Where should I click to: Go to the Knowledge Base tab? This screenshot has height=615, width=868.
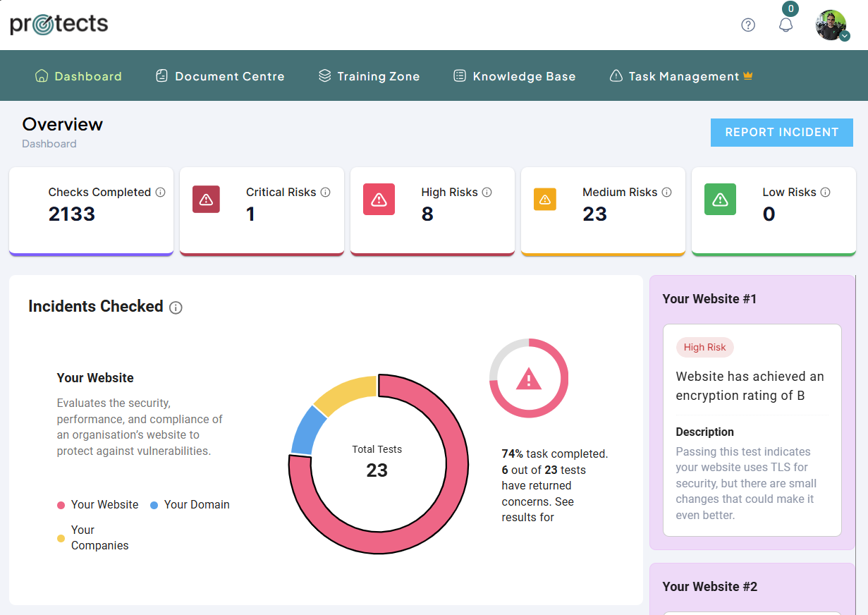514,76
